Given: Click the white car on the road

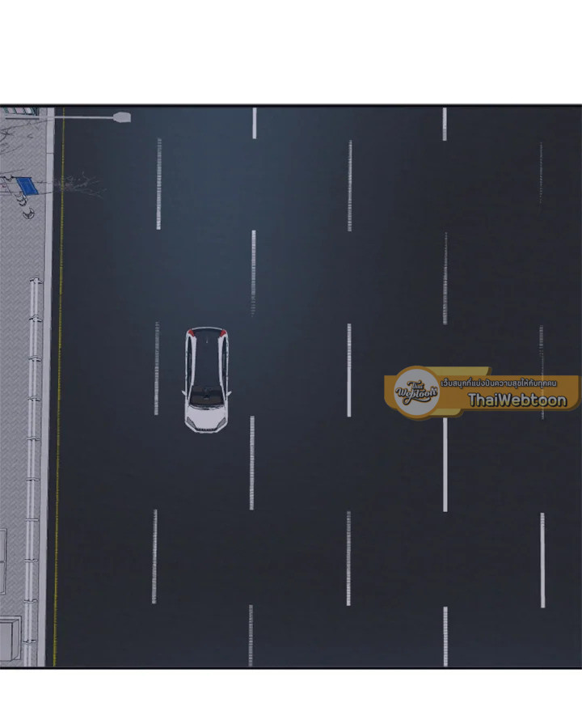Looking at the screenshot, I should 207,378.
